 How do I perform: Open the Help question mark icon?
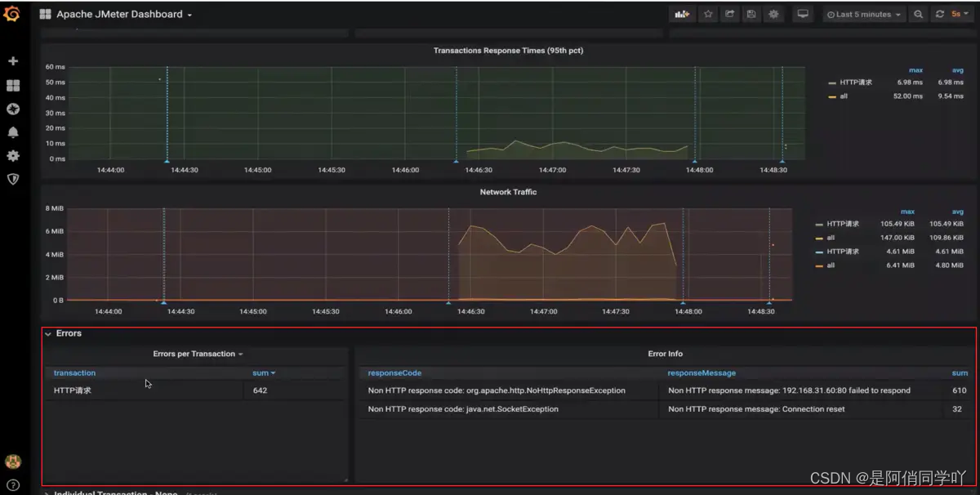[x=13, y=485]
